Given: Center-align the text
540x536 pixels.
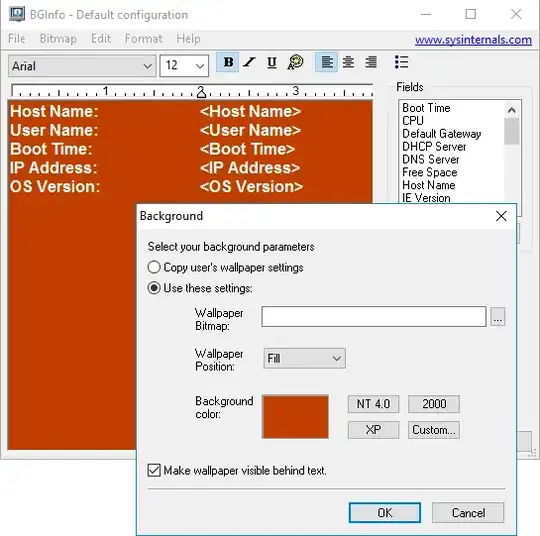Looking at the screenshot, I should [348, 62].
